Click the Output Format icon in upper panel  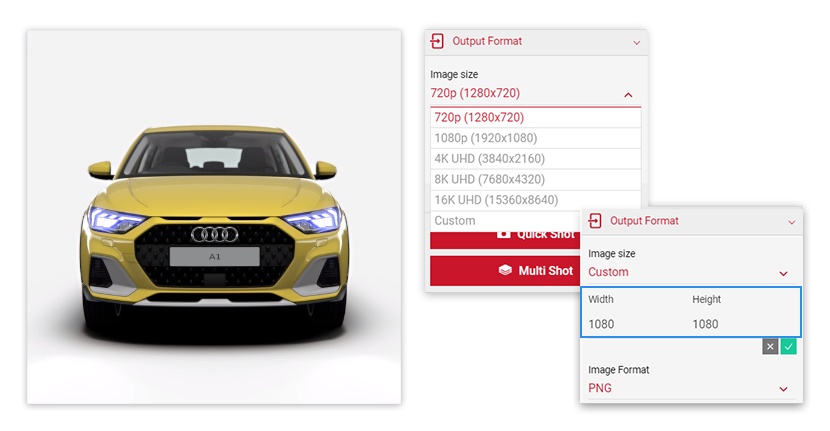[x=437, y=41]
